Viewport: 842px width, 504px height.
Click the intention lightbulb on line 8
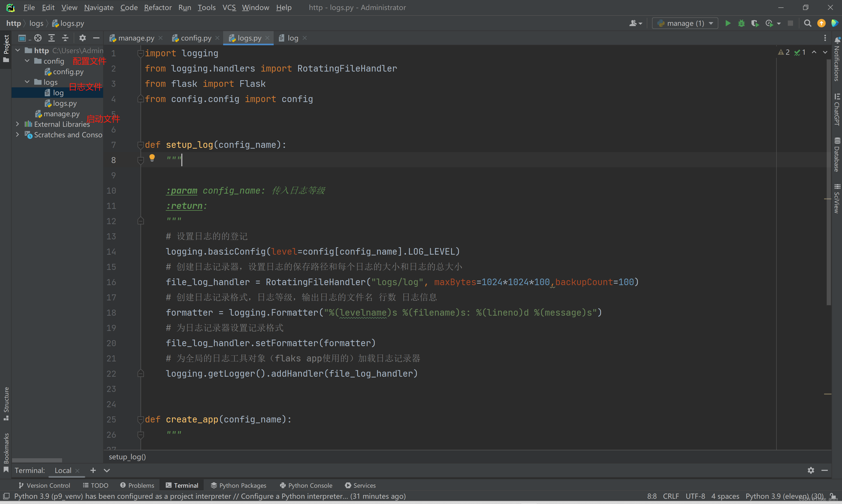tap(152, 158)
